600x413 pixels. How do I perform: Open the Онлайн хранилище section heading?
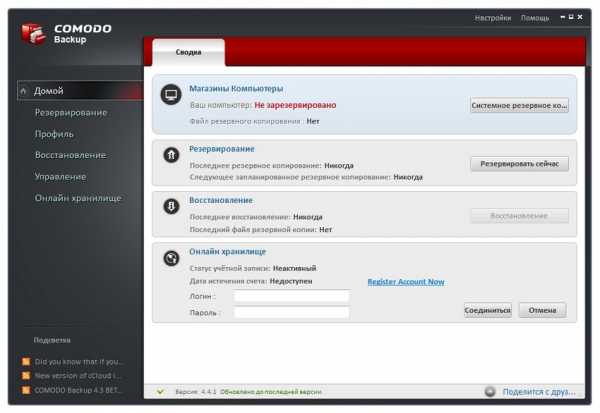click(x=227, y=251)
